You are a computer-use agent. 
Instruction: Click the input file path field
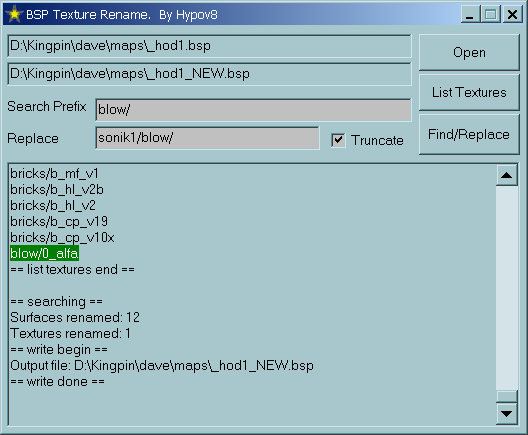209,45
